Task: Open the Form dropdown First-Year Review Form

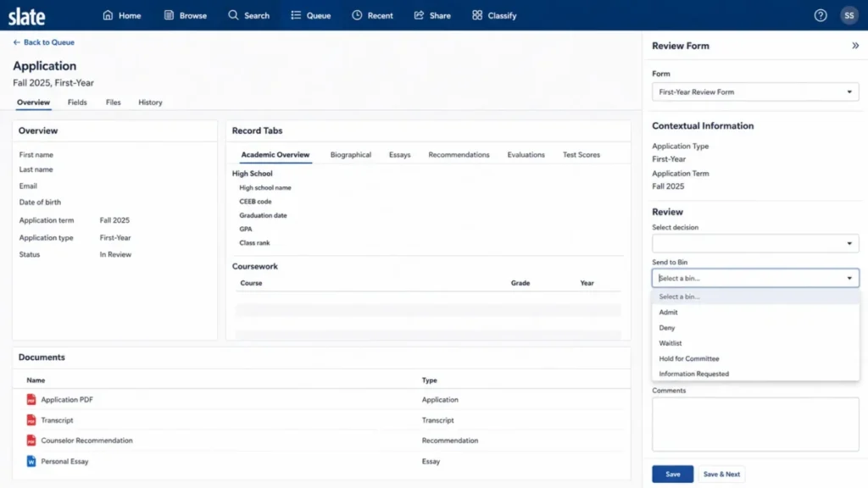Action: [x=755, y=91]
